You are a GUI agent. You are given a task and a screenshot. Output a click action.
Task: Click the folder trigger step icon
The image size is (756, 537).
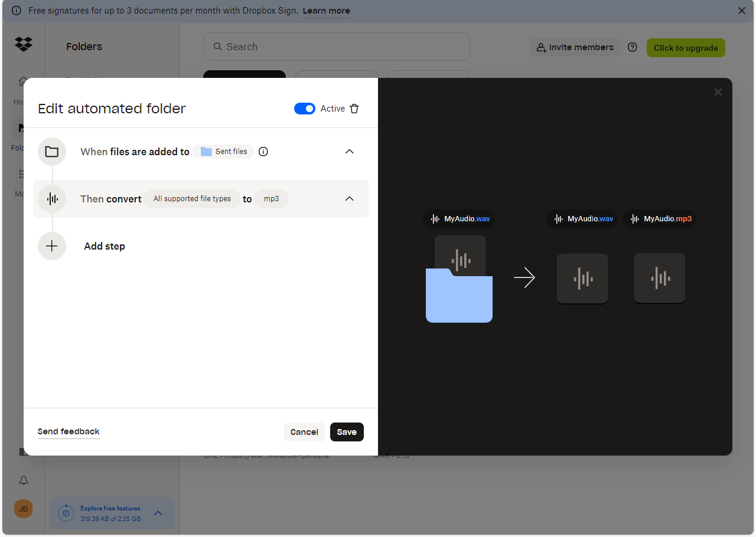(52, 152)
